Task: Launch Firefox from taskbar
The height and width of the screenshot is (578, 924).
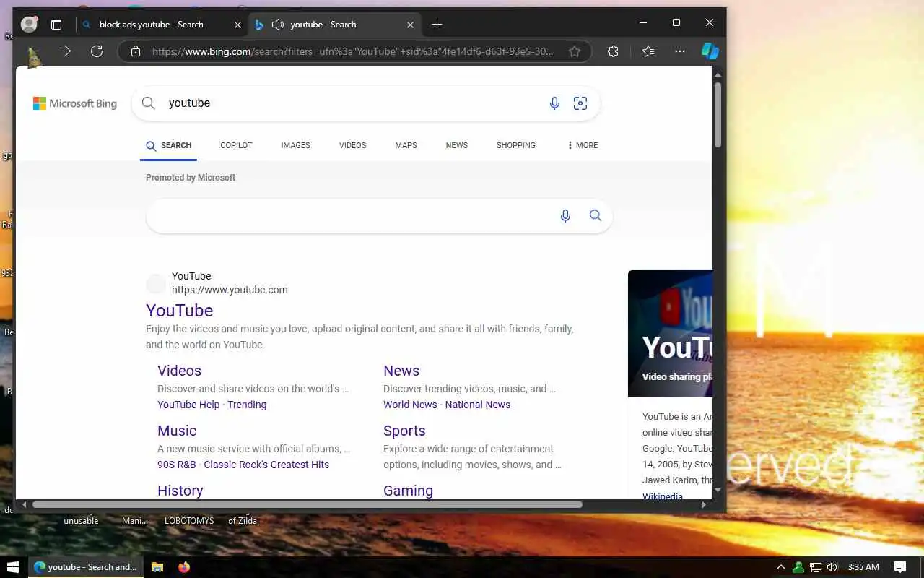Action: point(184,567)
